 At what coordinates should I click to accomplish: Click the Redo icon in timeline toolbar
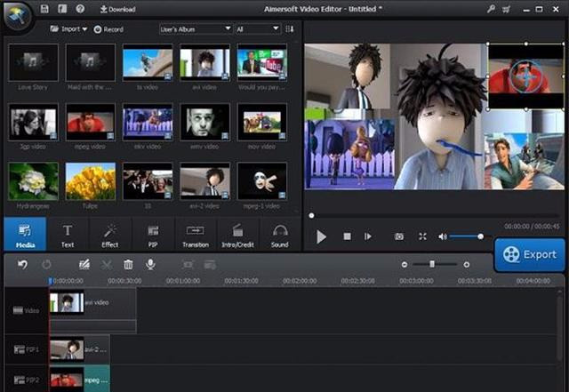[x=46, y=265]
